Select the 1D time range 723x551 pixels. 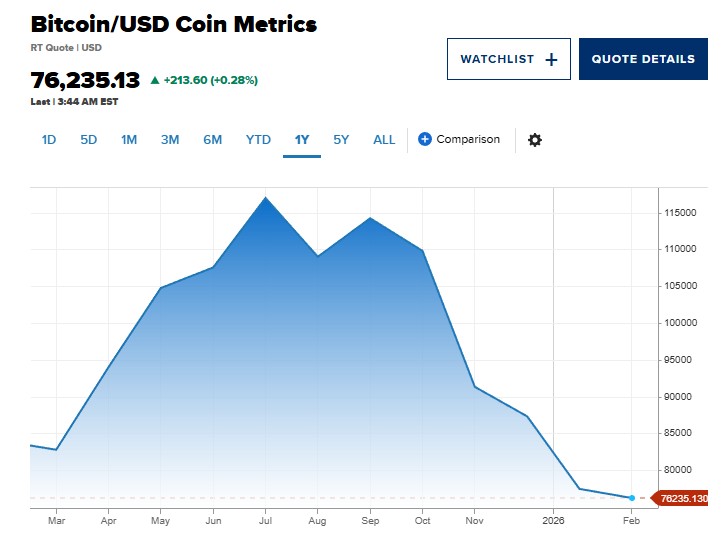click(49, 140)
